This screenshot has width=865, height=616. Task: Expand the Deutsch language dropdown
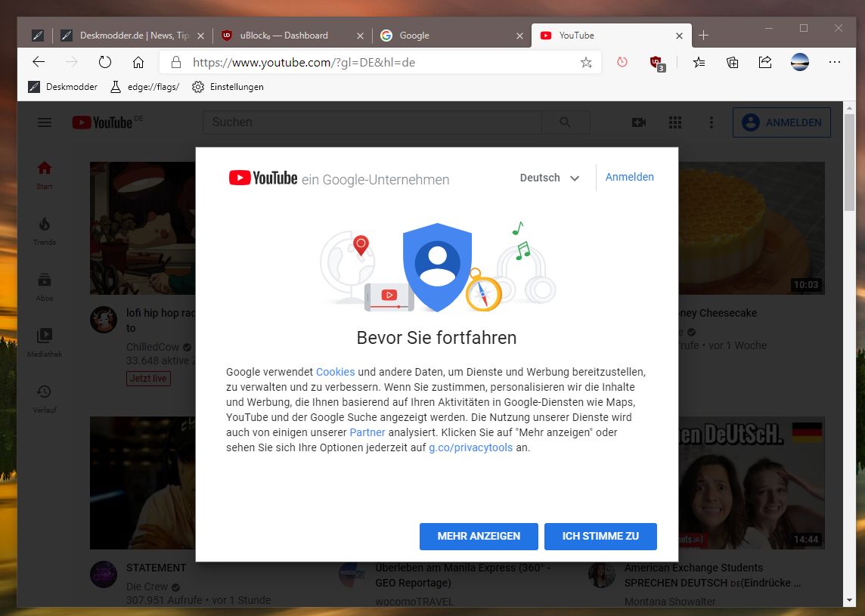pos(550,178)
